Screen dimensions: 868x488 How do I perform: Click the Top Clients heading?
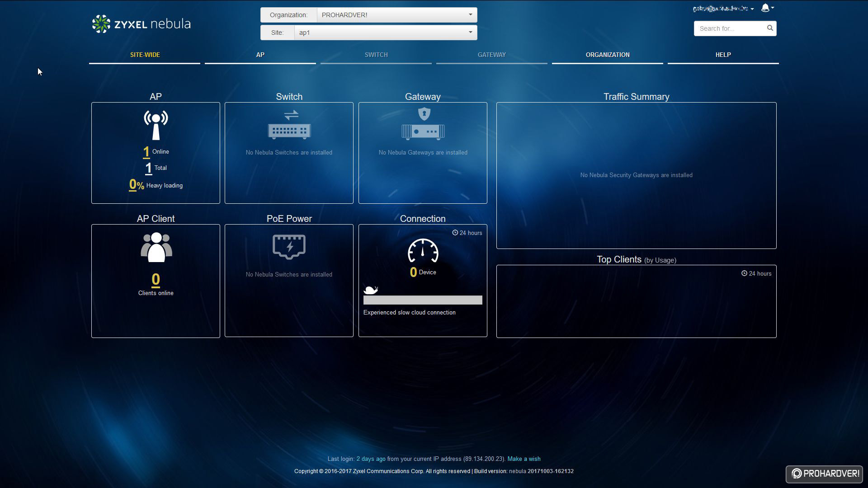tap(637, 259)
